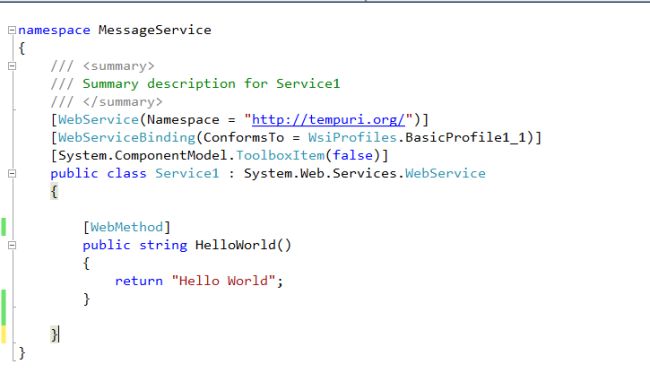
Task: Click the highlighted closing brace of class
Action: (54, 334)
